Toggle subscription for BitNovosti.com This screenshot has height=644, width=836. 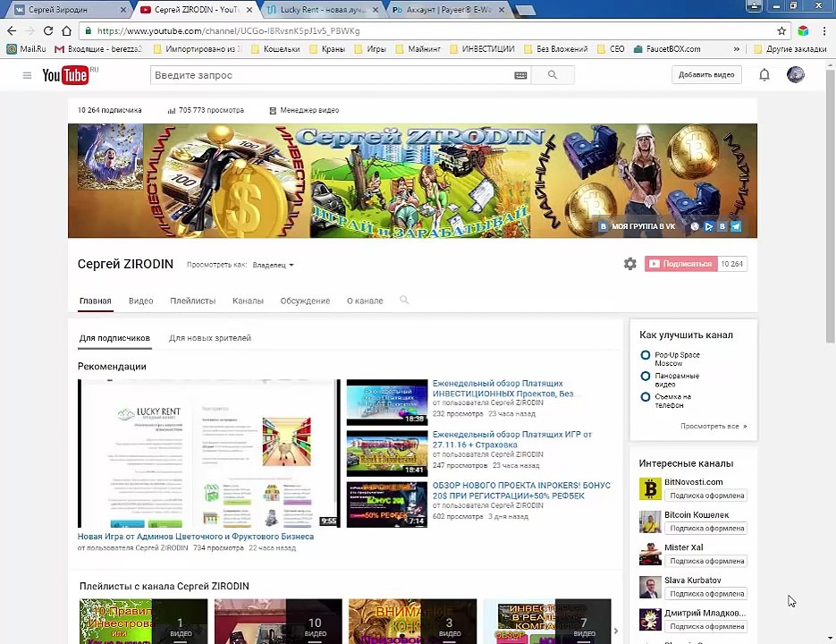point(706,496)
